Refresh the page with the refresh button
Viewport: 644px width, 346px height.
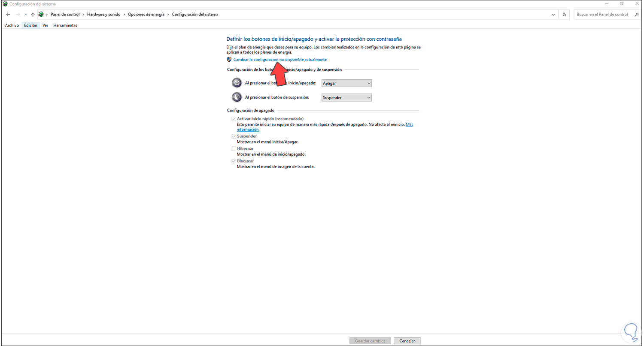tap(564, 14)
